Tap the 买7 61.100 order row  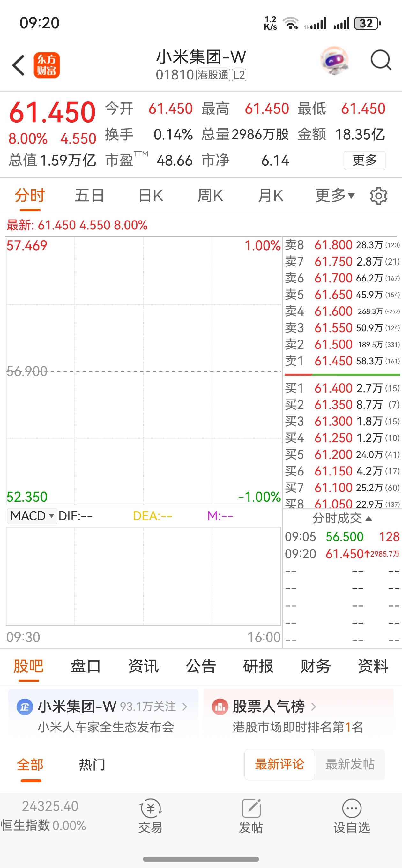342,488
